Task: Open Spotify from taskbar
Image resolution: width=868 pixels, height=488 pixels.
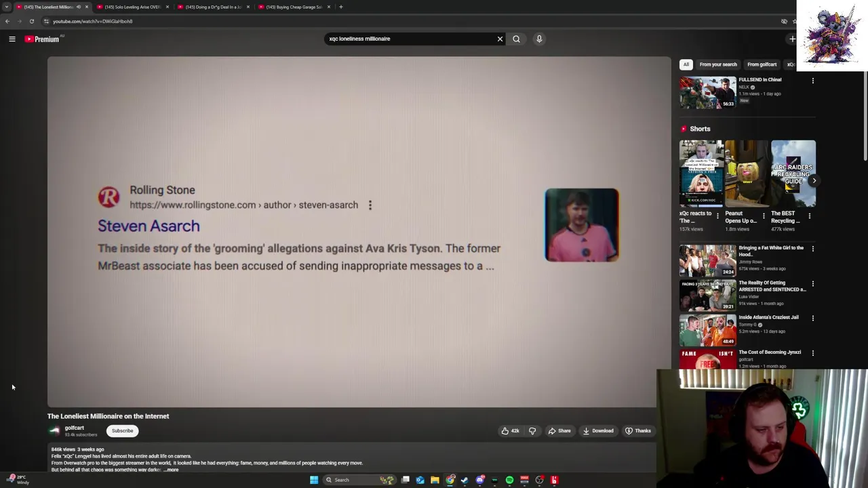Action: coord(509,480)
